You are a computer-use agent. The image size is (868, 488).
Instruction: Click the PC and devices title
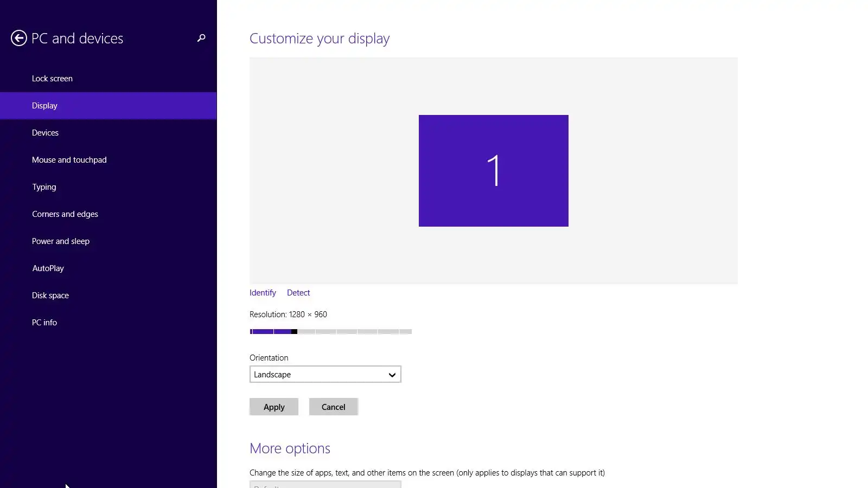click(x=78, y=38)
